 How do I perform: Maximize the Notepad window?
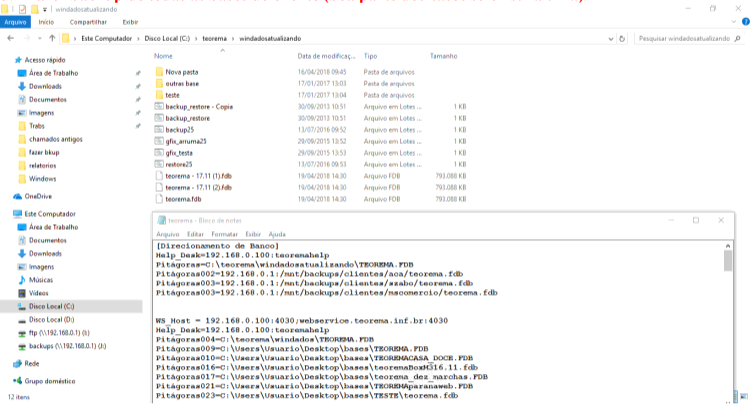(x=696, y=220)
